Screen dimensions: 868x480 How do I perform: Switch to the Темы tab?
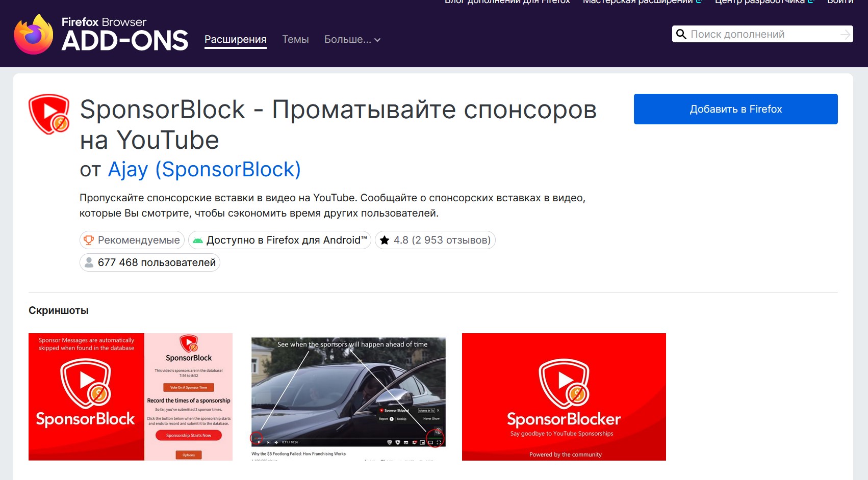(x=295, y=39)
